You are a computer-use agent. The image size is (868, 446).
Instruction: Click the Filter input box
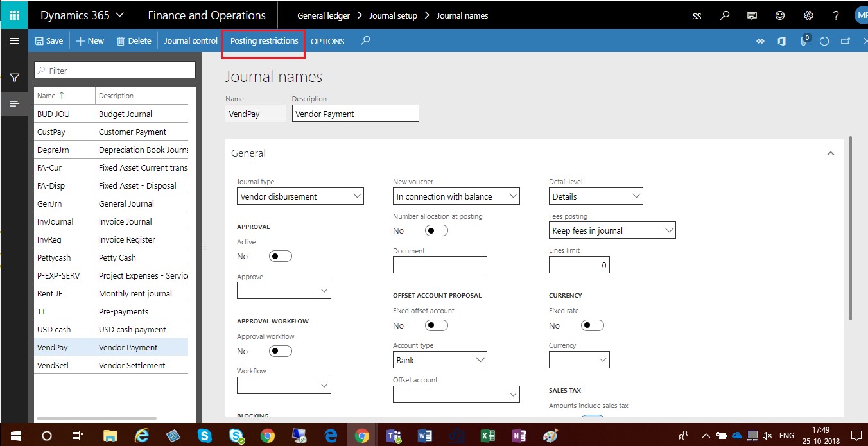pyautogui.click(x=115, y=70)
